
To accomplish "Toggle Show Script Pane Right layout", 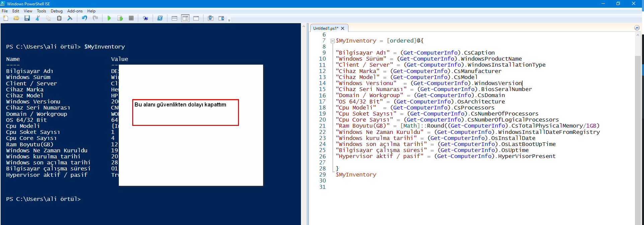I will (x=185, y=18).
